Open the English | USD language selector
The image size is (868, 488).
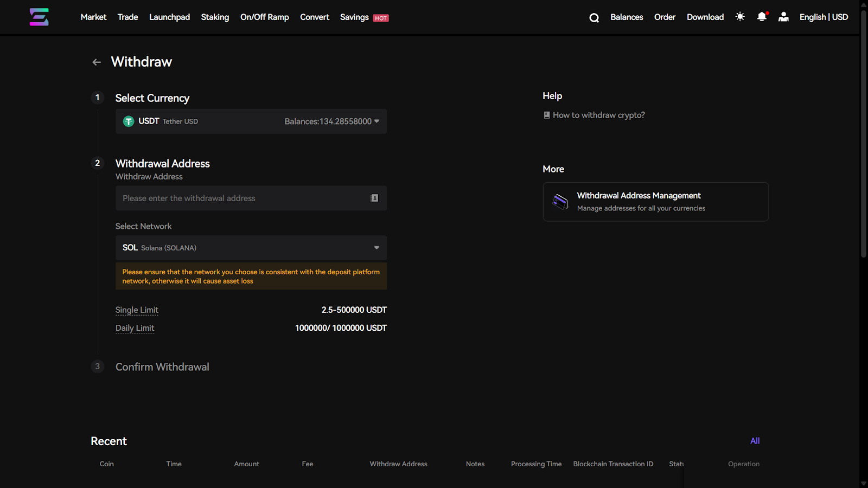click(x=824, y=17)
